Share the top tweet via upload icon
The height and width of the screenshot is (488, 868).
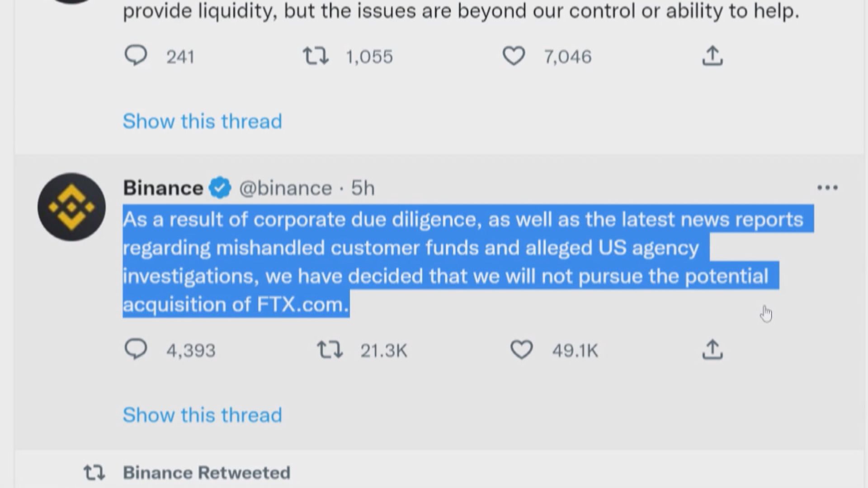point(712,56)
